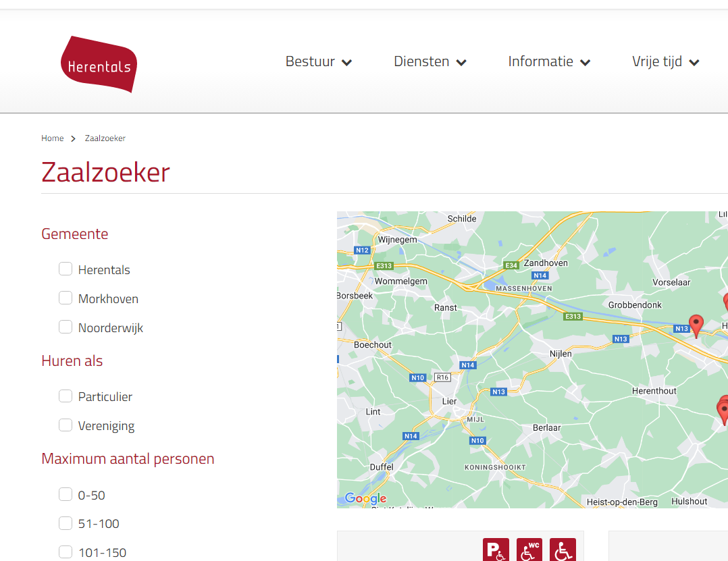The image size is (728, 561).
Task: Tick the Herentals checkbox
Action: pyautogui.click(x=66, y=269)
